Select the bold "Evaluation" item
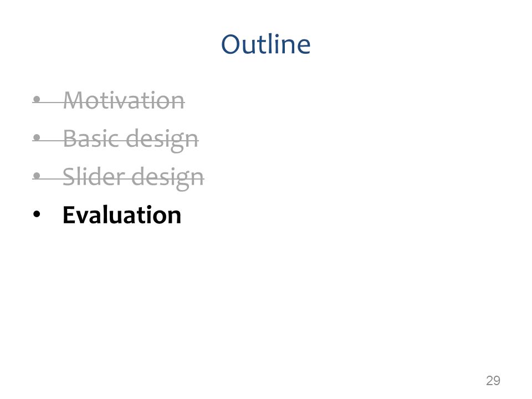This screenshot has width=532, height=399. 122,215
